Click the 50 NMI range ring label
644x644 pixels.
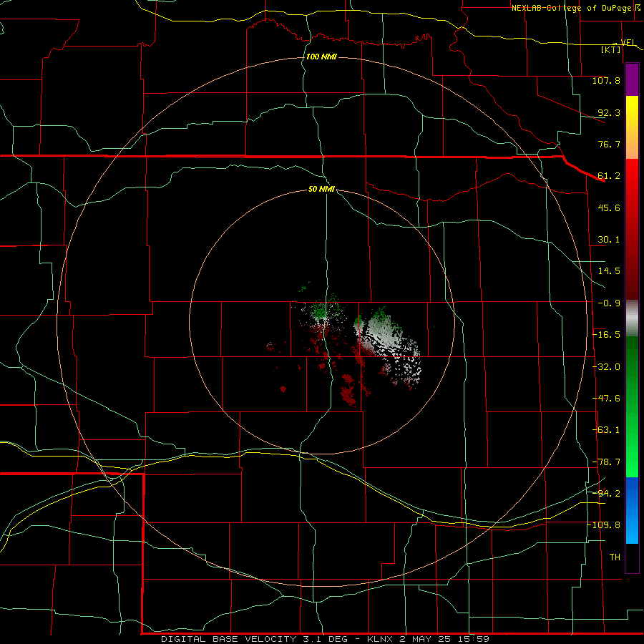(x=321, y=190)
